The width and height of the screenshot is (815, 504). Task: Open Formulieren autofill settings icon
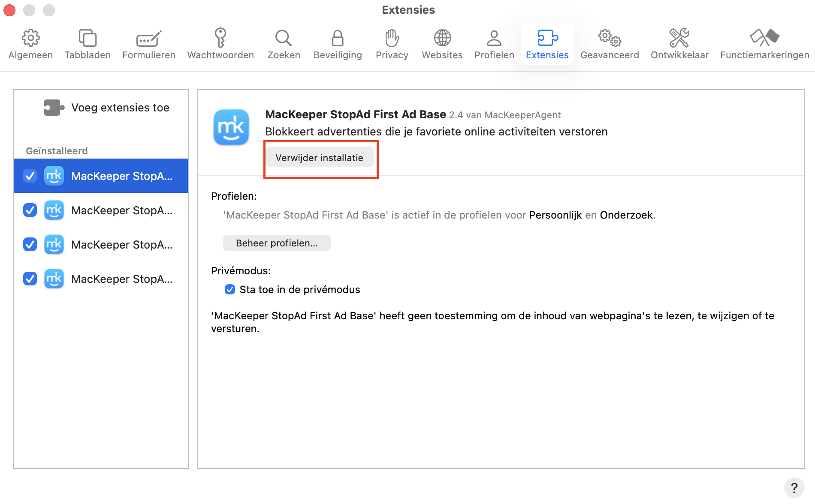click(148, 39)
